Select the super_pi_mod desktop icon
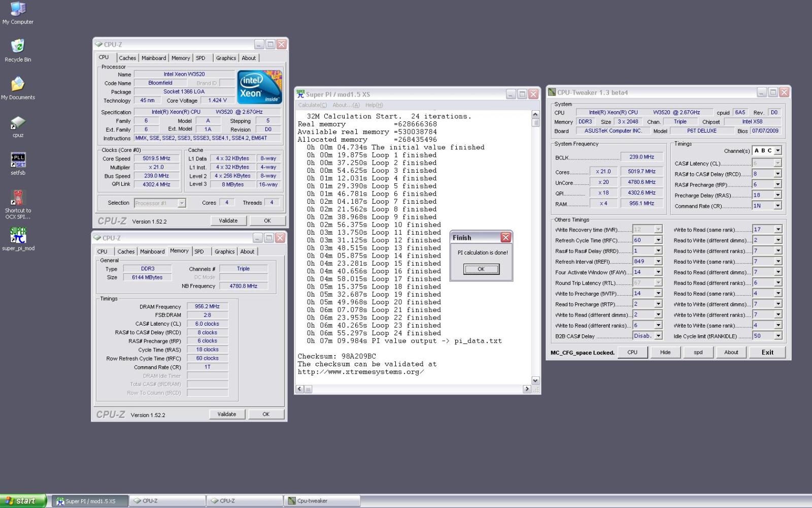812x508 pixels. coord(18,239)
